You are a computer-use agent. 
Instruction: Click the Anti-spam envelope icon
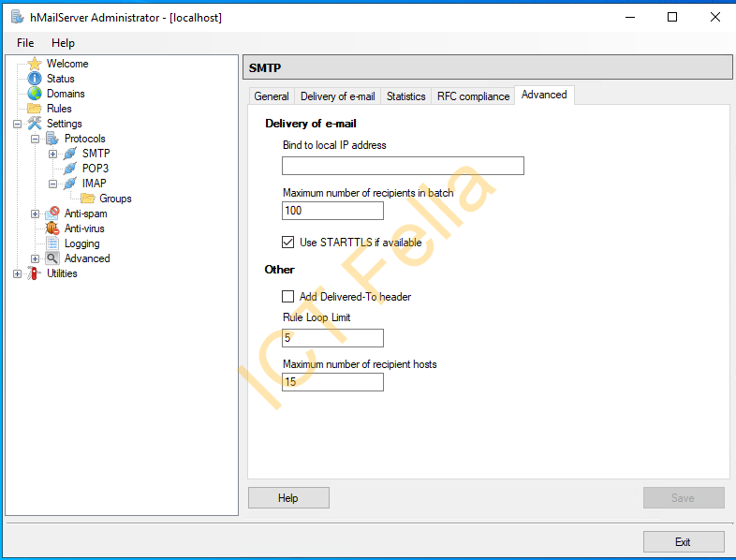[52, 214]
